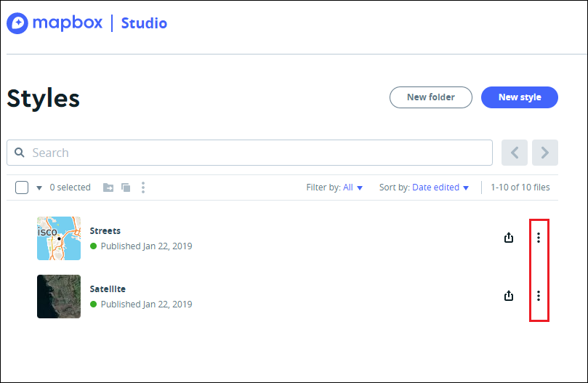This screenshot has width=588, height=383.
Task: Toggle the select-all checkbox
Action: [22, 188]
